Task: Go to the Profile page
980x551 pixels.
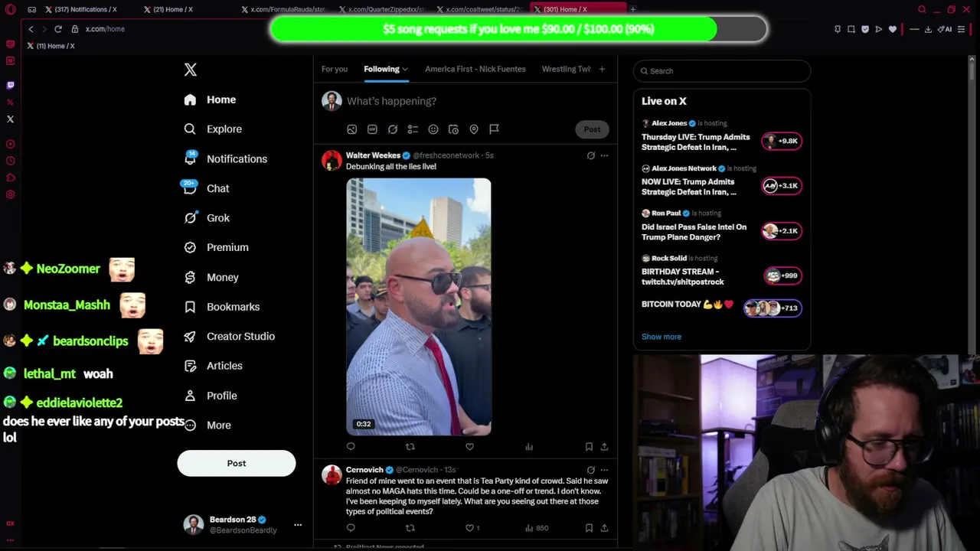Action: tap(211, 396)
